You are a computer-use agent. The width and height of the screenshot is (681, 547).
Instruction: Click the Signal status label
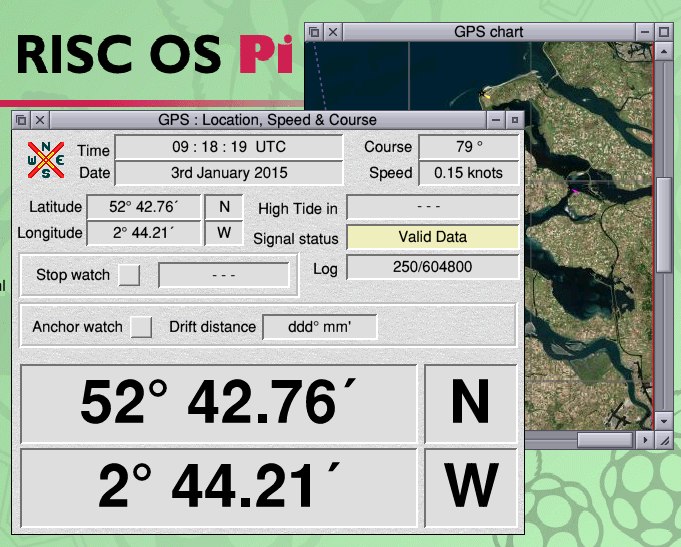(296, 239)
